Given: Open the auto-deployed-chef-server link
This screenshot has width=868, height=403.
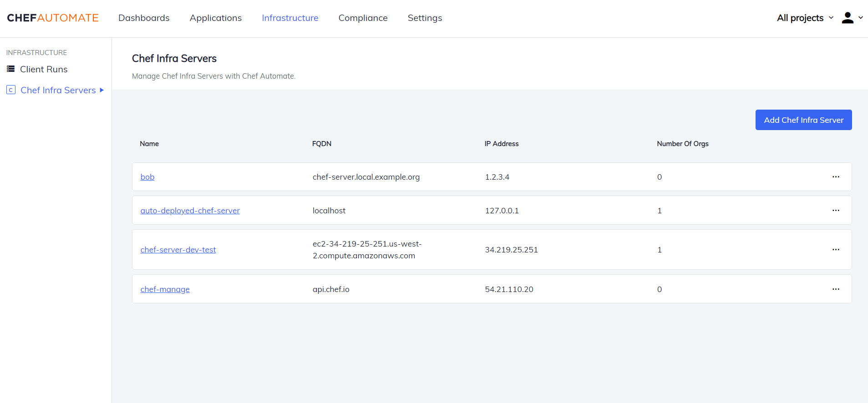Looking at the screenshot, I should pyautogui.click(x=190, y=211).
